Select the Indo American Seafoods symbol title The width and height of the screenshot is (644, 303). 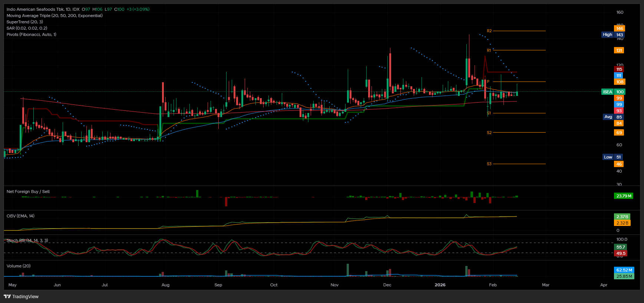click(x=43, y=9)
